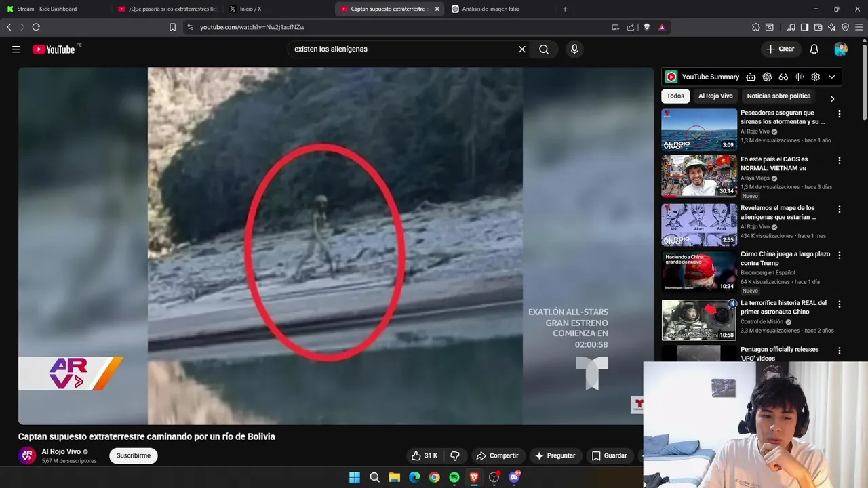Expand the YouTube Summary panel chevron
868x488 pixels.
pyautogui.click(x=832, y=77)
